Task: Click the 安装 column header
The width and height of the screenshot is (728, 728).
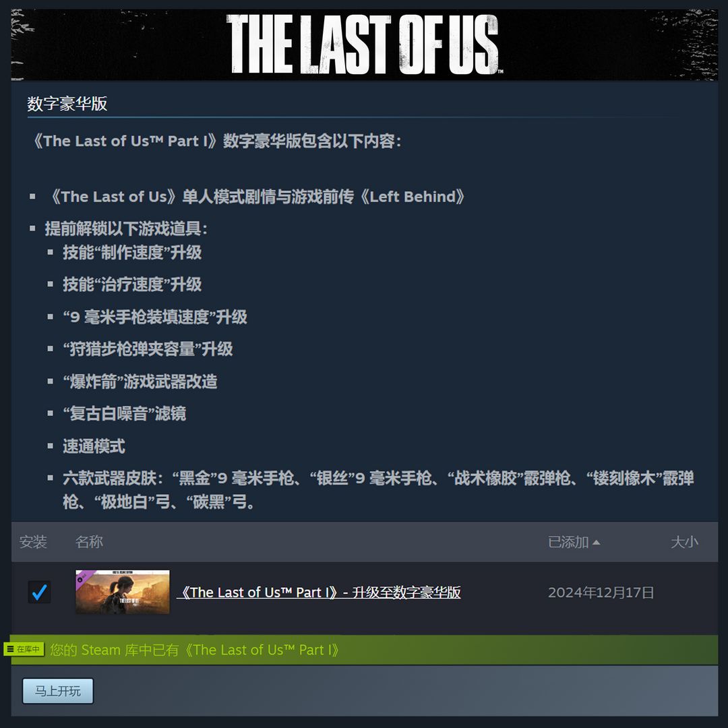Action: [x=34, y=542]
